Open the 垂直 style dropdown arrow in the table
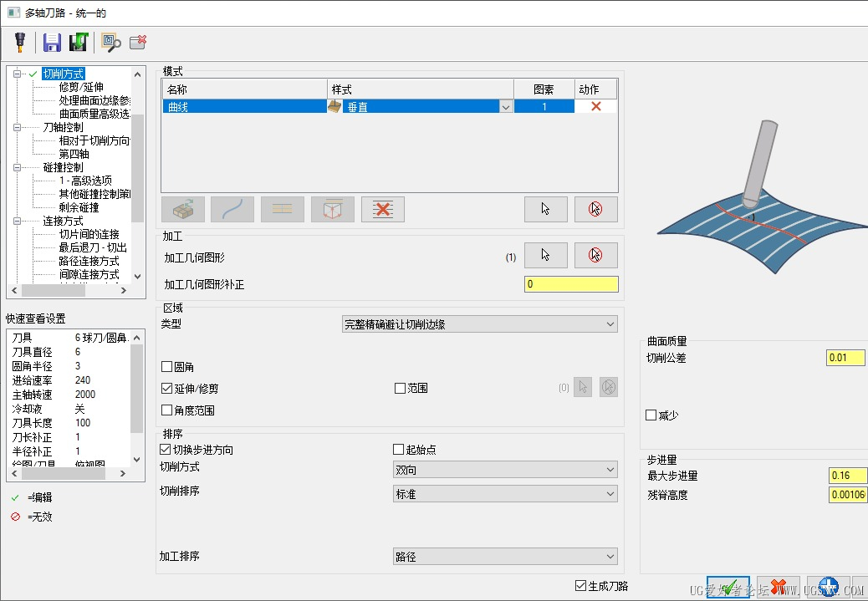This screenshot has width=868, height=601. coord(506,107)
